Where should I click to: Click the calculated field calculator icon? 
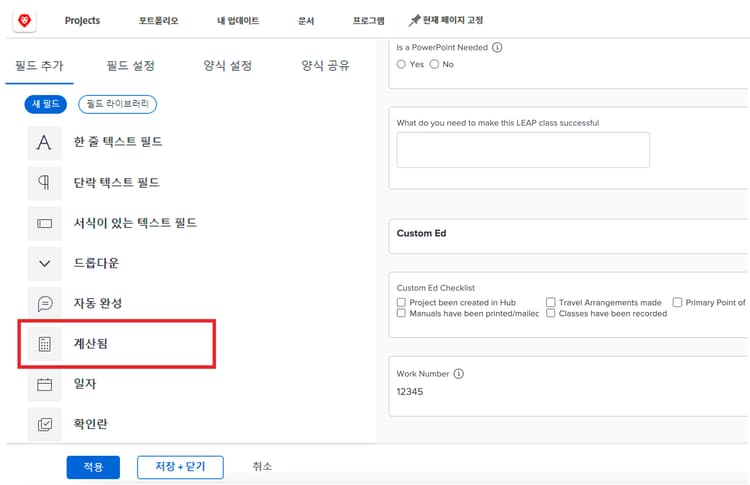[x=44, y=344]
